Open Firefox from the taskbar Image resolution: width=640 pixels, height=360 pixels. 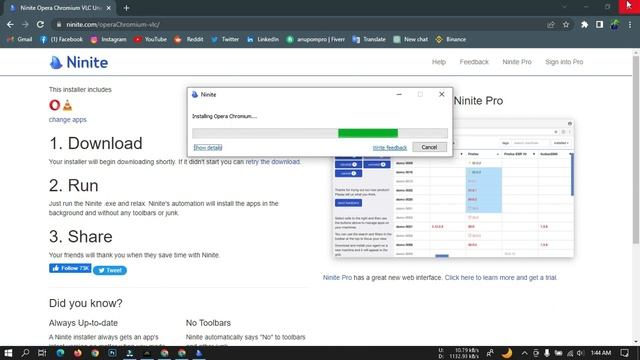click(78, 353)
